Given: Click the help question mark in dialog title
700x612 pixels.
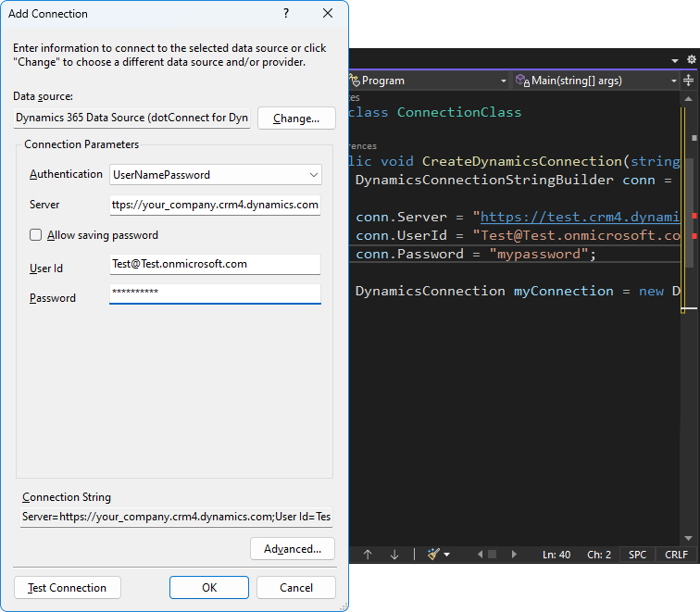Looking at the screenshot, I should click(286, 14).
